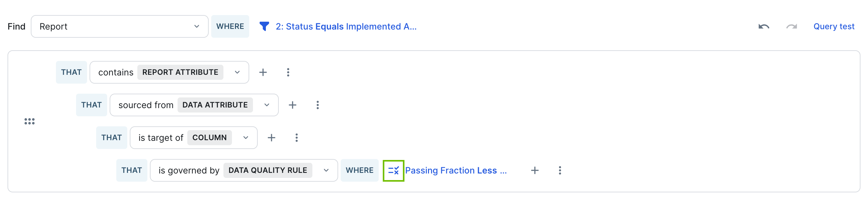Expand the sourced from Data Attribute dropdown
Screen dimensions: 868x198
[194, 105]
